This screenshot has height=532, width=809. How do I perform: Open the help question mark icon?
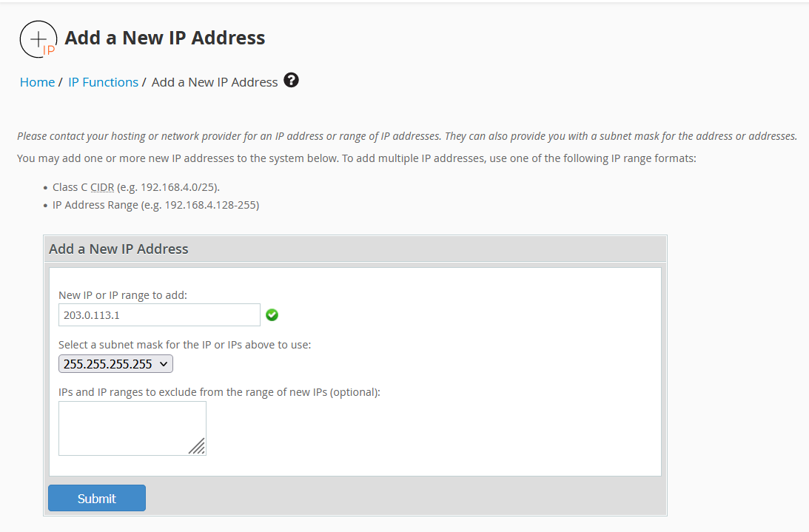pyautogui.click(x=291, y=80)
